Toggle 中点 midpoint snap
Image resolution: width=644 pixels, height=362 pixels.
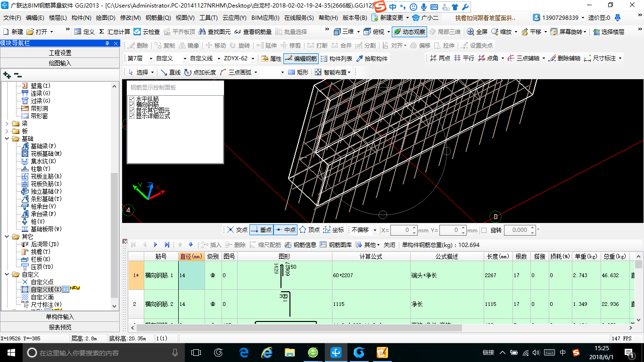pos(285,230)
